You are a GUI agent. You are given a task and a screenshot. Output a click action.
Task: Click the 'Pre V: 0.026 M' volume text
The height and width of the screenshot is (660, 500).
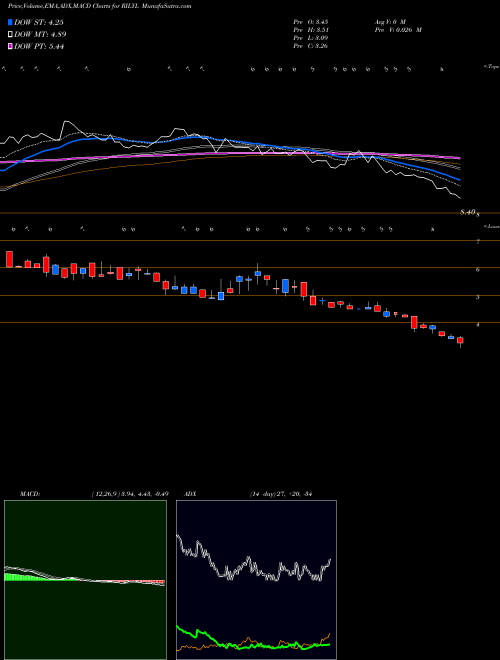click(398, 30)
